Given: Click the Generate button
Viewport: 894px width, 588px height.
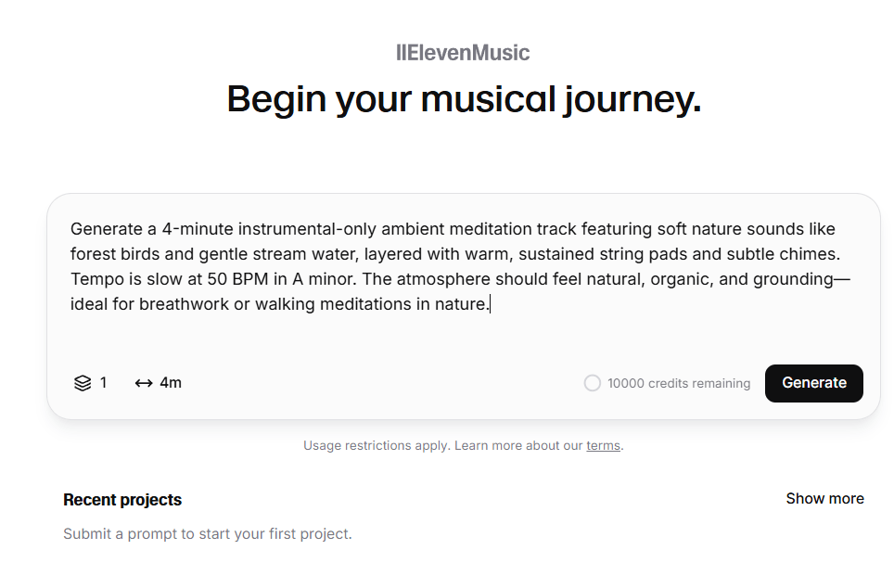Looking at the screenshot, I should (813, 383).
